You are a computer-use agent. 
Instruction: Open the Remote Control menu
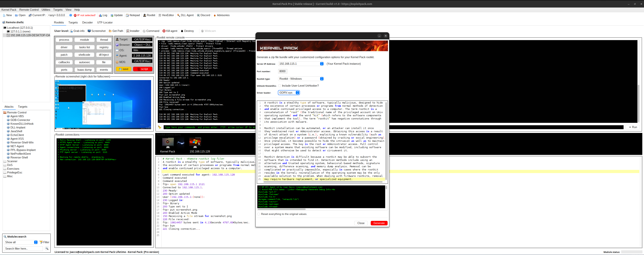tap(29, 10)
